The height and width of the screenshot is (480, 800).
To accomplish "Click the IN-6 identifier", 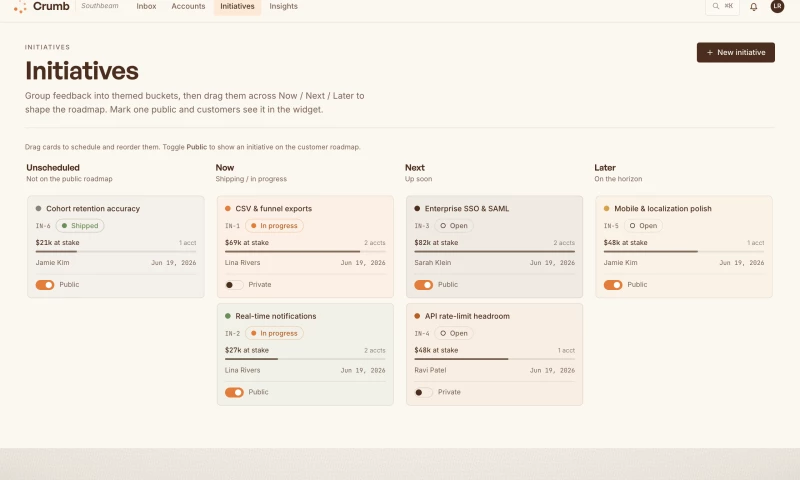I will [x=43, y=226].
